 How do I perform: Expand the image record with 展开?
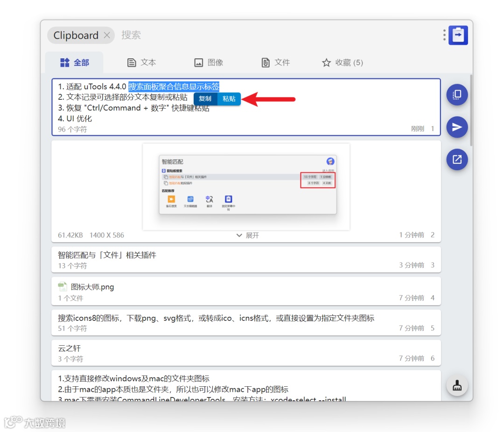tap(247, 235)
